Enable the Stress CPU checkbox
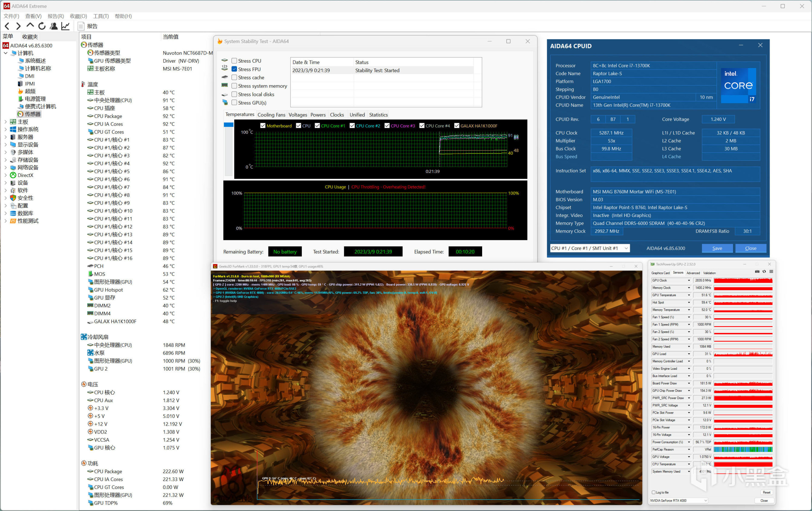 (x=234, y=61)
